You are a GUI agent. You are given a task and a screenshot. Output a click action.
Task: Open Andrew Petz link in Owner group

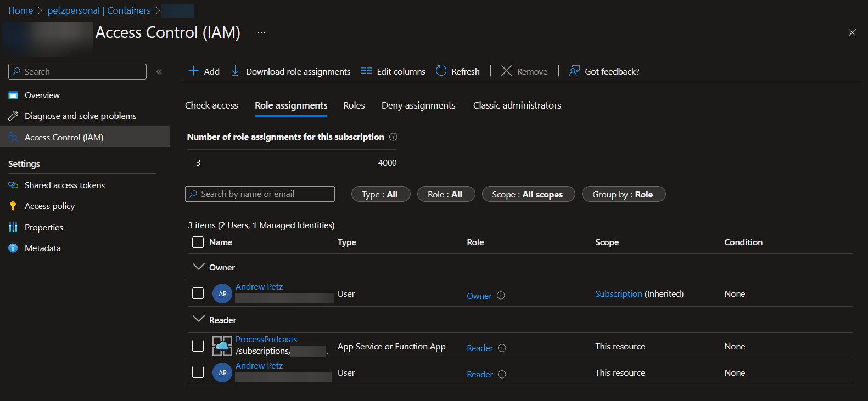(259, 286)
